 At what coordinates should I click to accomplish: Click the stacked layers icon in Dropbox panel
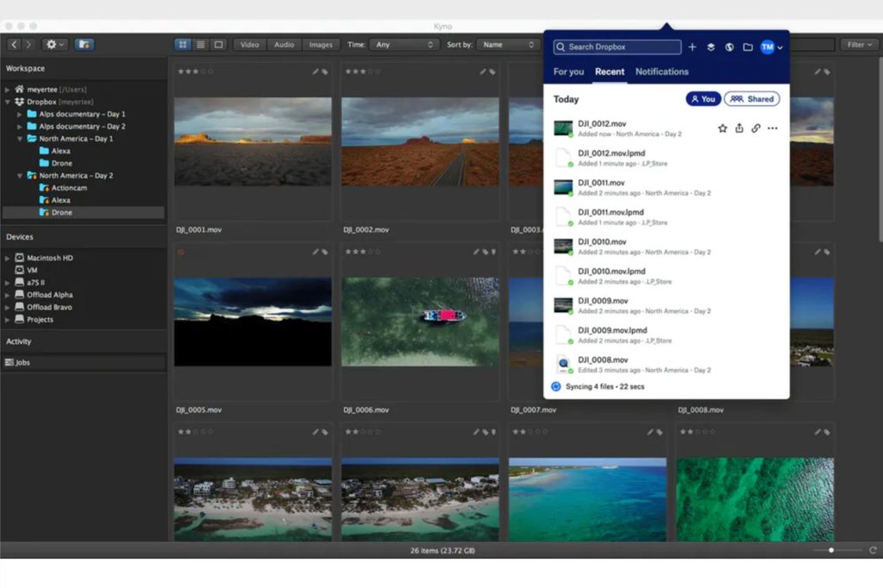pos(711,47)
